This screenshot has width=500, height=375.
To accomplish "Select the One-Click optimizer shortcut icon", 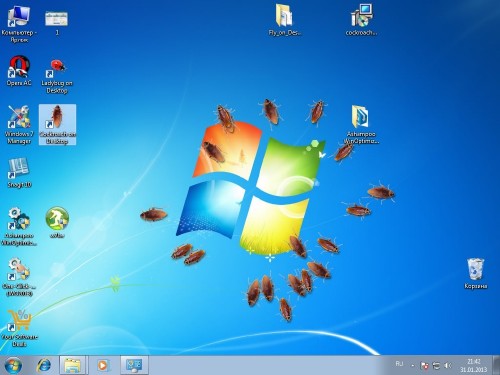I will (19, 277).
